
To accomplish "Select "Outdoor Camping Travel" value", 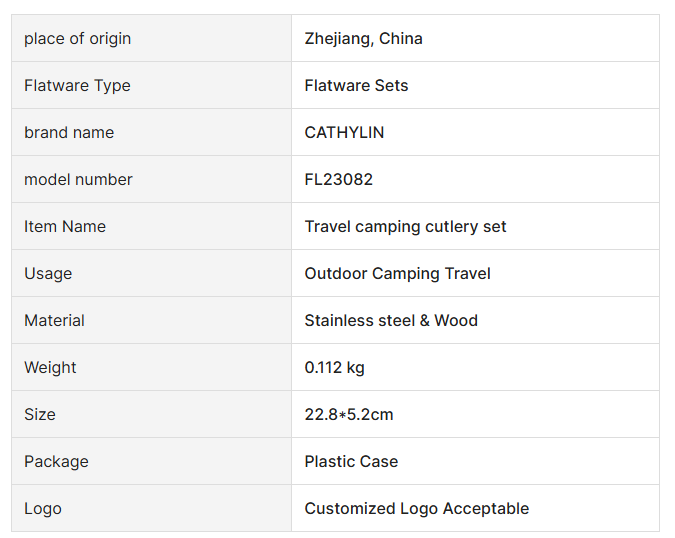I will [397, 274].
